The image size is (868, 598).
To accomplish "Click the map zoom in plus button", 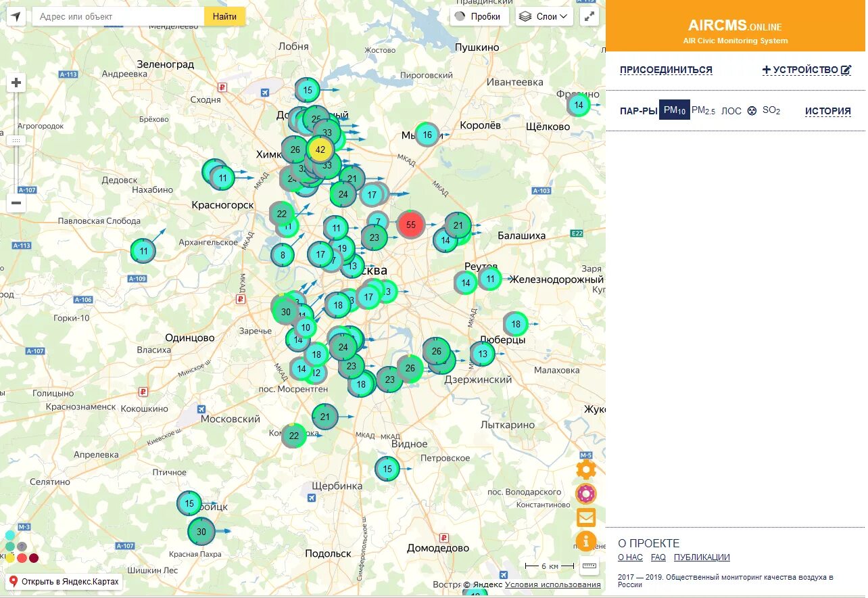I will (x=16, y=83).
